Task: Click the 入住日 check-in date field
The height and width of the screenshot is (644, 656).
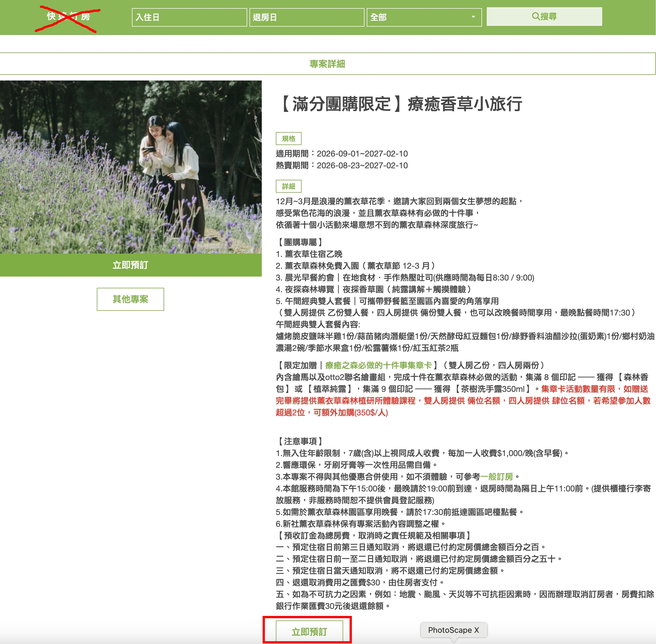Action: (x=189, y=17)
